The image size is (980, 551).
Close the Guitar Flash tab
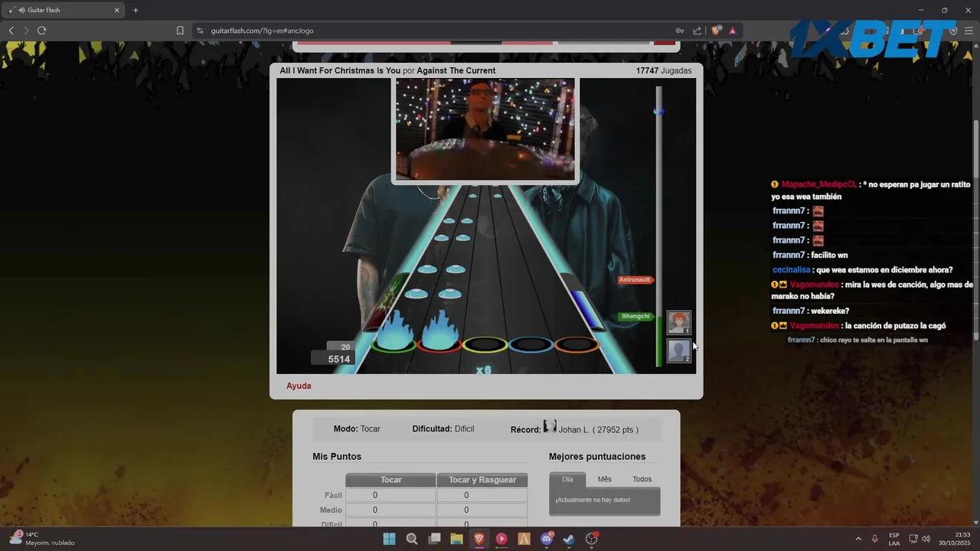pyautogui.click(x=117, y=10)
